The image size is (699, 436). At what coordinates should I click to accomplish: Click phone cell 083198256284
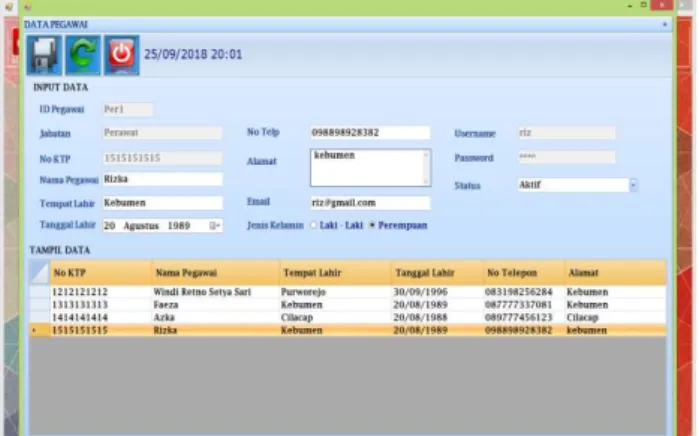[x=524, y=292]
